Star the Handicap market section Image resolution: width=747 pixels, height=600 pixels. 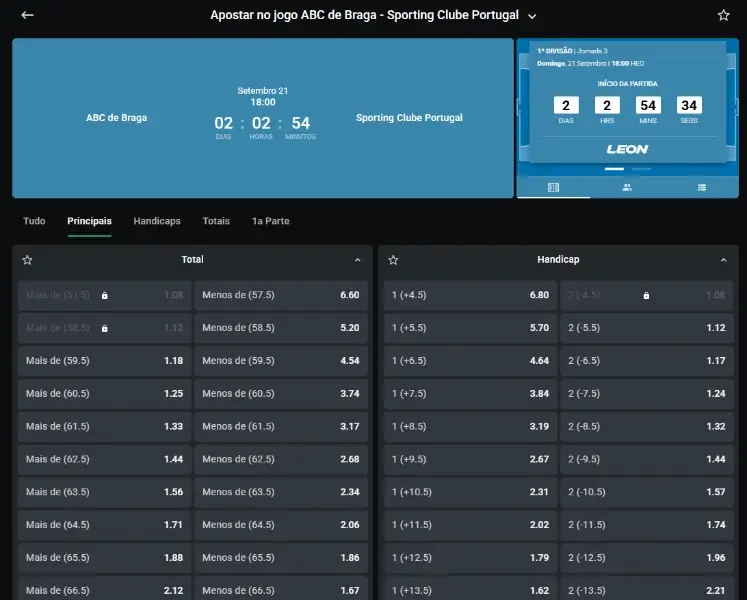[x=393, y=260]
